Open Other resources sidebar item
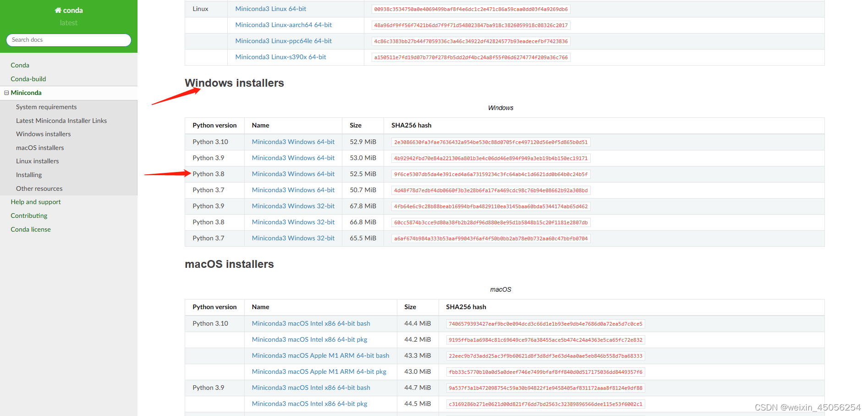 (x=39, y=189)
